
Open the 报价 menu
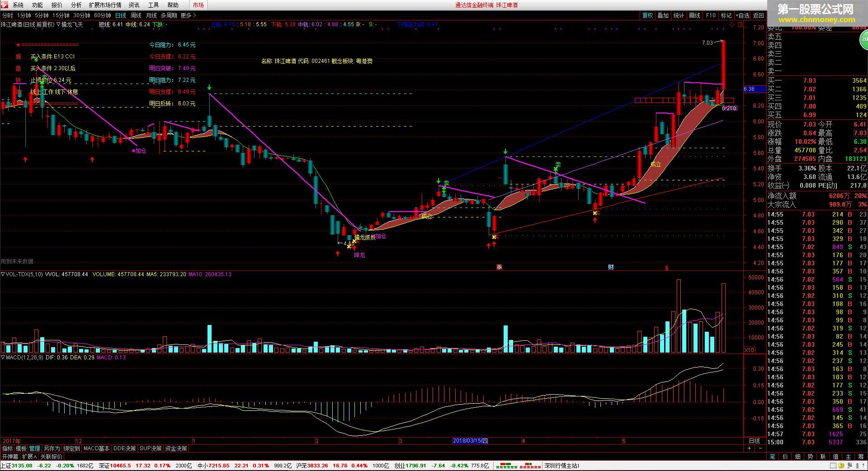pyautogui.click(x=57, y=5)
